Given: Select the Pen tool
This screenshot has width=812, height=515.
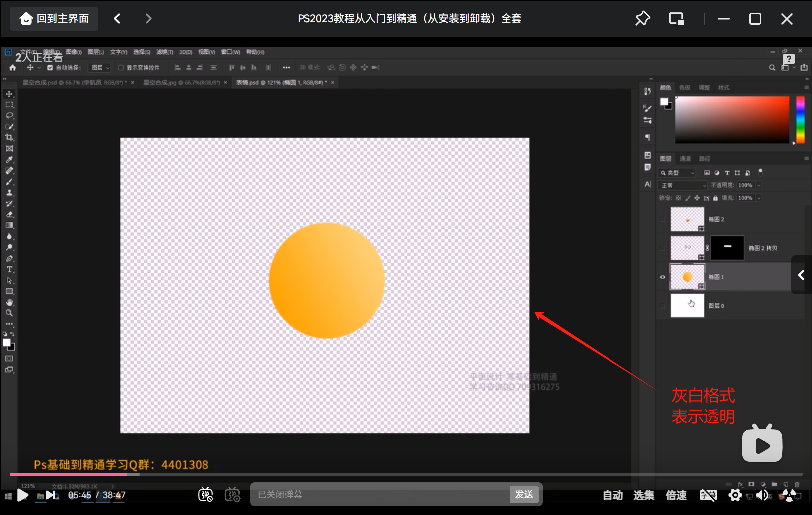Looking at the screenshot, I should pyautogui.click(x=9, y=258).
